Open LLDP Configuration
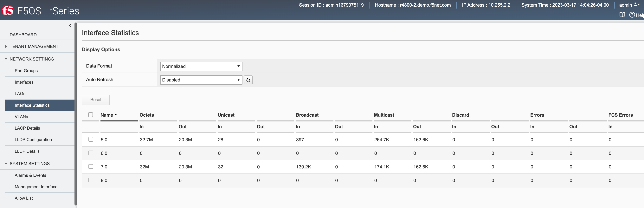 [x=33, y=140]
